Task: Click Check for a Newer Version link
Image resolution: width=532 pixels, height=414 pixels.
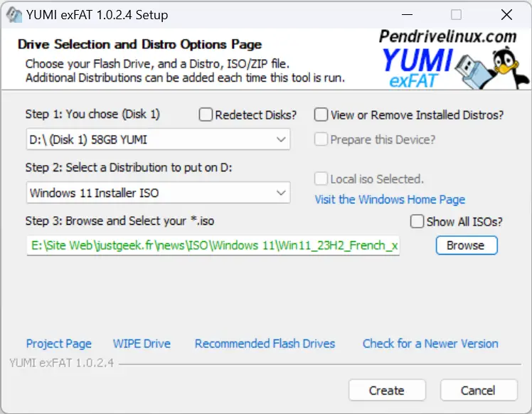Action: point(430,344)
